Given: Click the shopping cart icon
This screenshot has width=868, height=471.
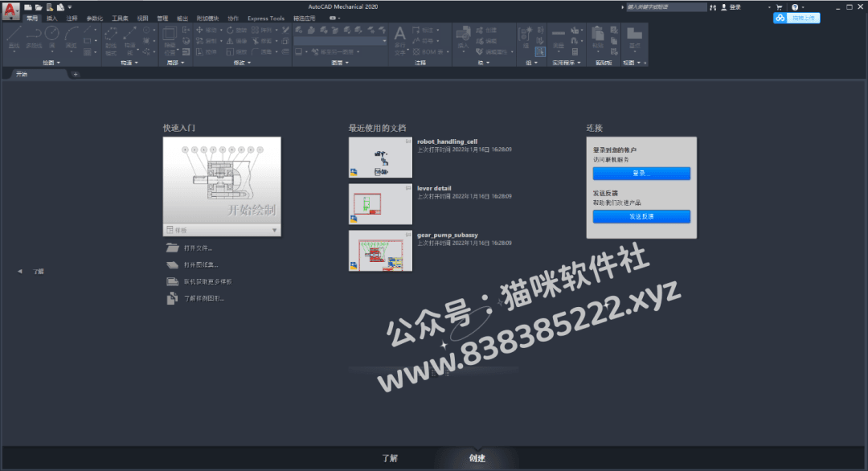Looking at the screenshot, I should (x=779, y=7).
